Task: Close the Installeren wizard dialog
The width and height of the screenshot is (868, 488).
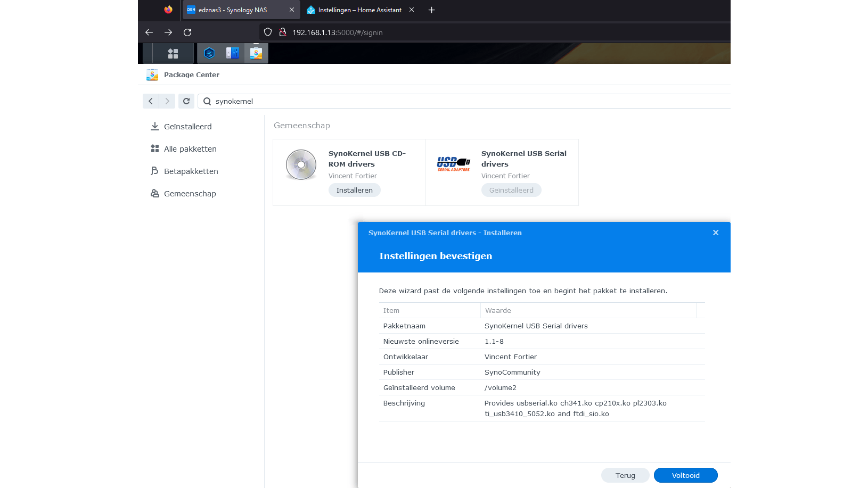Action: click(x=716, y=233)
